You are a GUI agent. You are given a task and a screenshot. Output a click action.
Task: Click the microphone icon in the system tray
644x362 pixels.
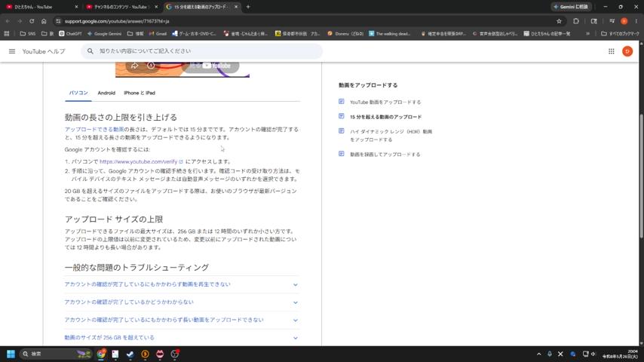(x=550, y=354)
